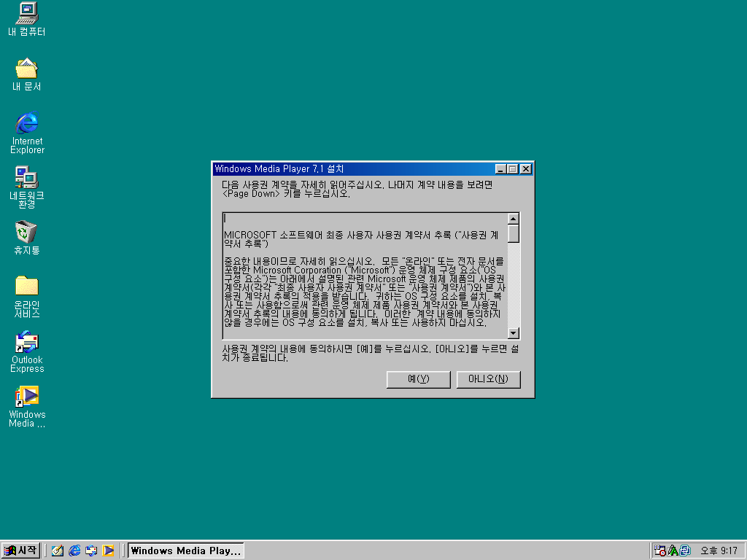This screenshot has width=747, height=560.
Task: Minimize the setup dialog window
Action: [x=500, y=169]
